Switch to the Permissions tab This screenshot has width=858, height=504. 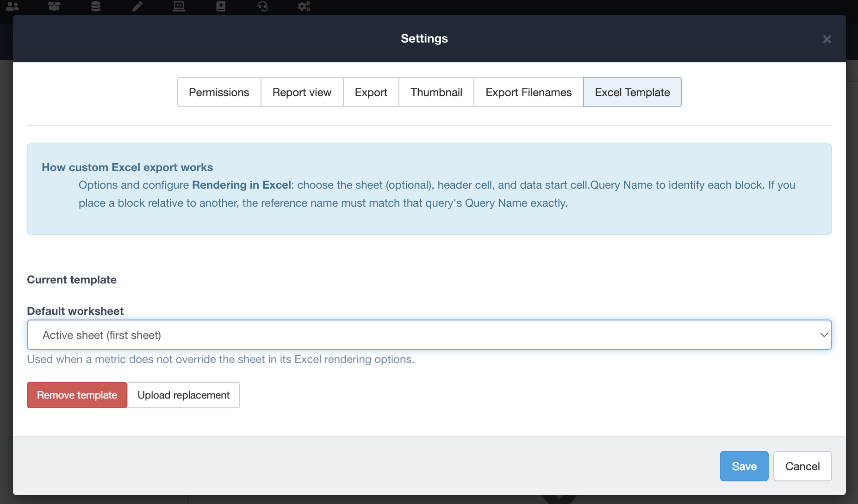(219, 92)
